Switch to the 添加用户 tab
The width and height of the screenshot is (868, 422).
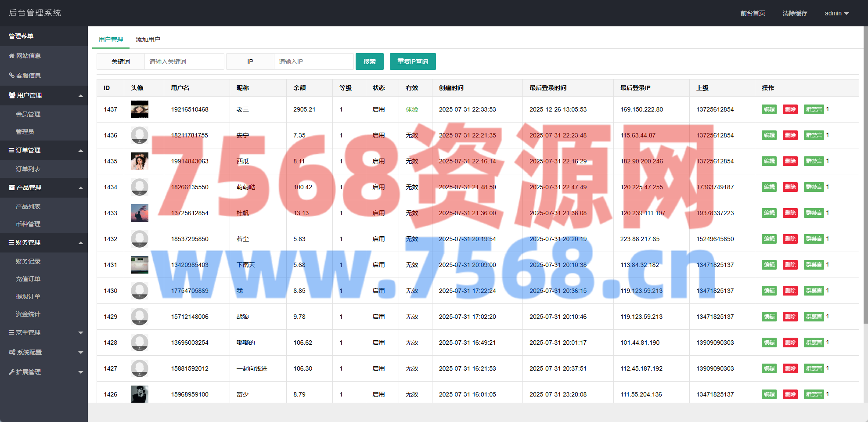[148, 40]
